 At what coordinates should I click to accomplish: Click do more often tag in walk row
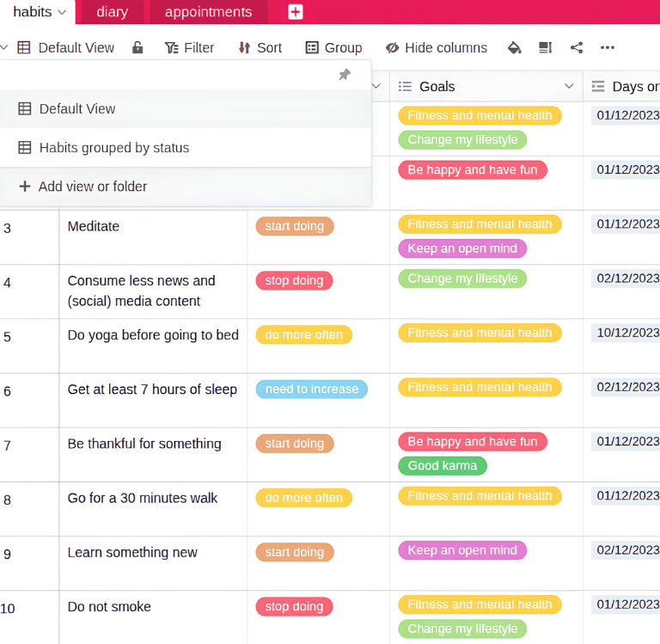pos(304,498)
